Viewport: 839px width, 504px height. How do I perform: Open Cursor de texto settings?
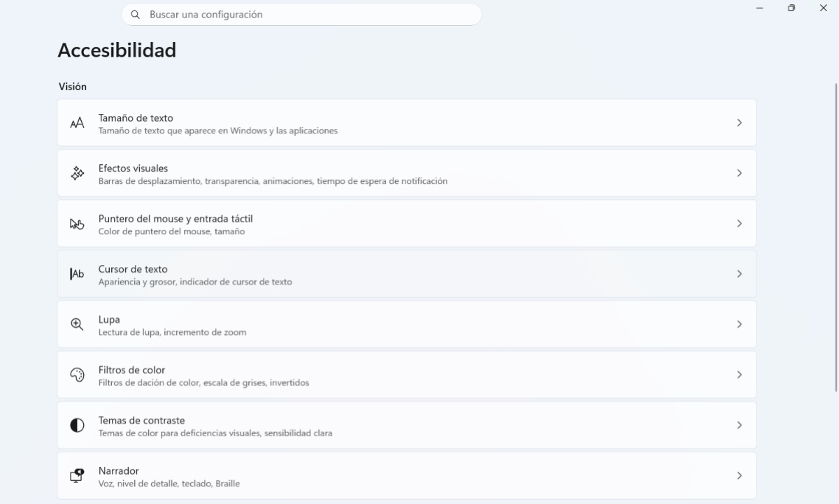click(x=407, y=274)
